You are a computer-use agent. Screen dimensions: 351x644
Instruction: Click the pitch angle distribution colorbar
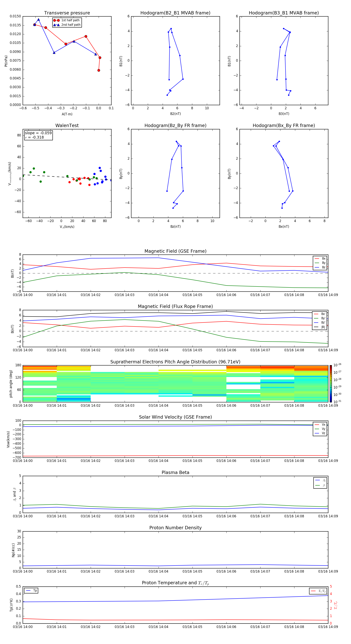(x=331, y=383)
